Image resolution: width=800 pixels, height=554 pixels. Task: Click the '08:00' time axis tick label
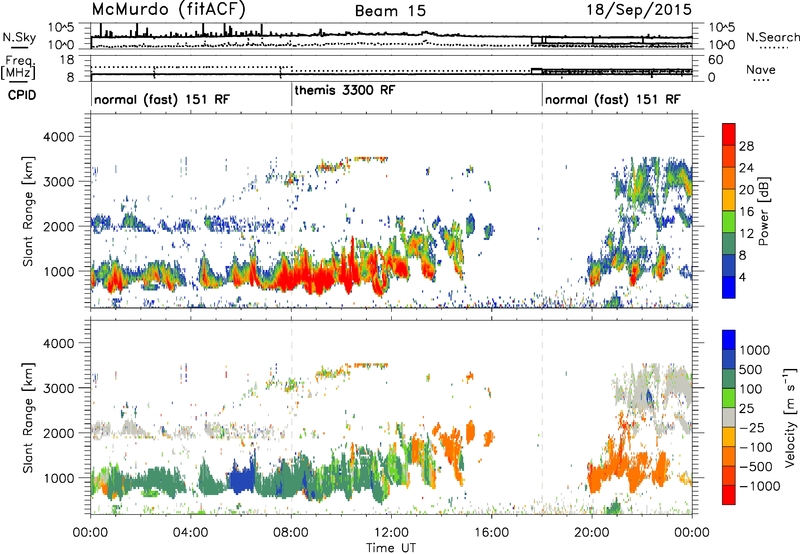coord(291,533)
